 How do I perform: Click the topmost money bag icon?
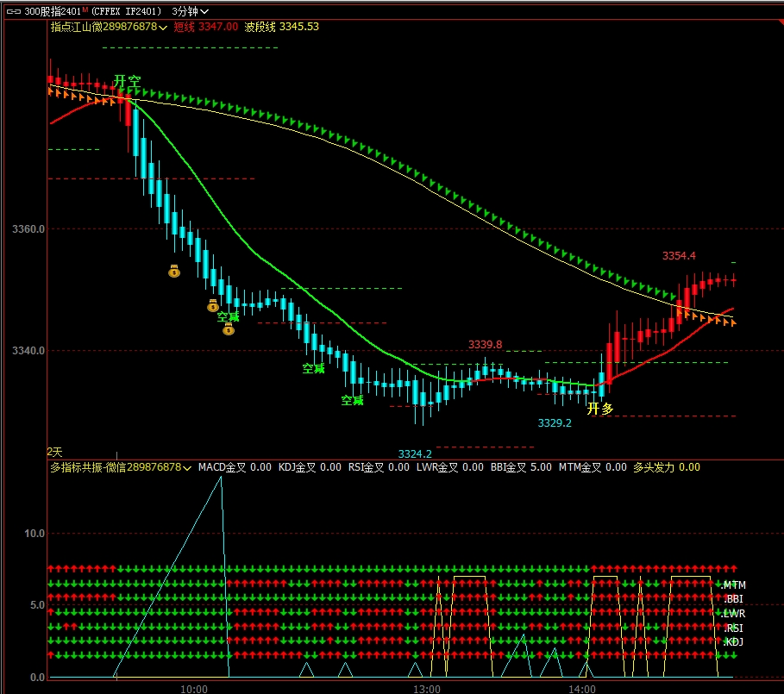[x=173, y=271]
